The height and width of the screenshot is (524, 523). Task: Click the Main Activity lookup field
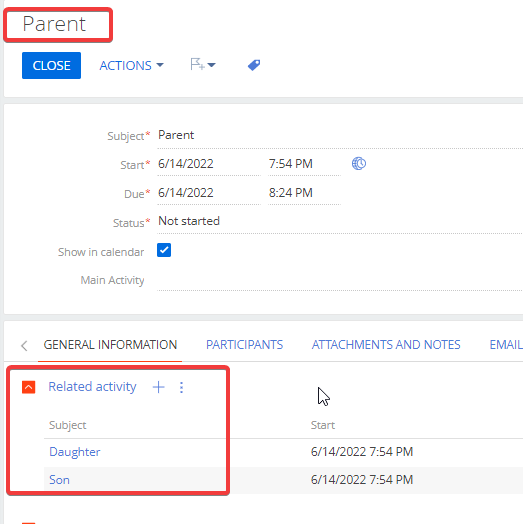pyautogui.click(x=340, y=280)
